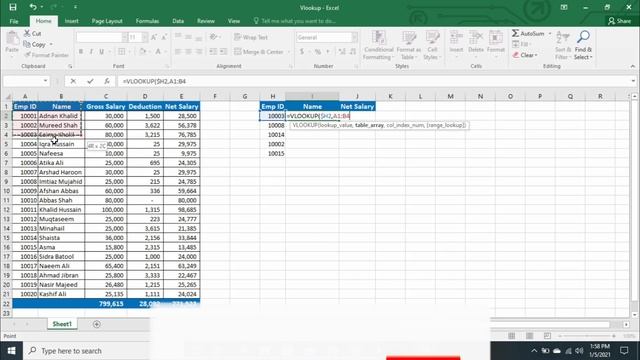Screen dimensions: 640x360
Task: Select the Select All corner triangle
Action: coord(7,96)
